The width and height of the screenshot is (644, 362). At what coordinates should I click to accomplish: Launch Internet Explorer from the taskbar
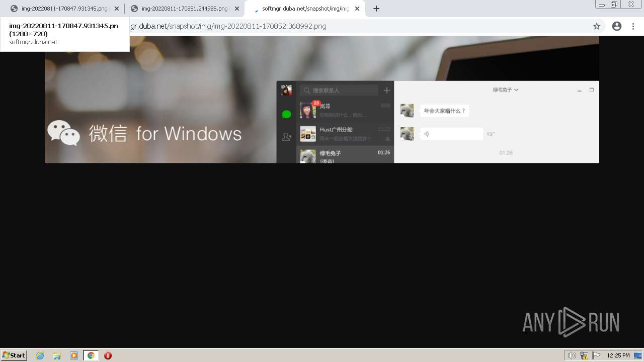click(40, 355)
